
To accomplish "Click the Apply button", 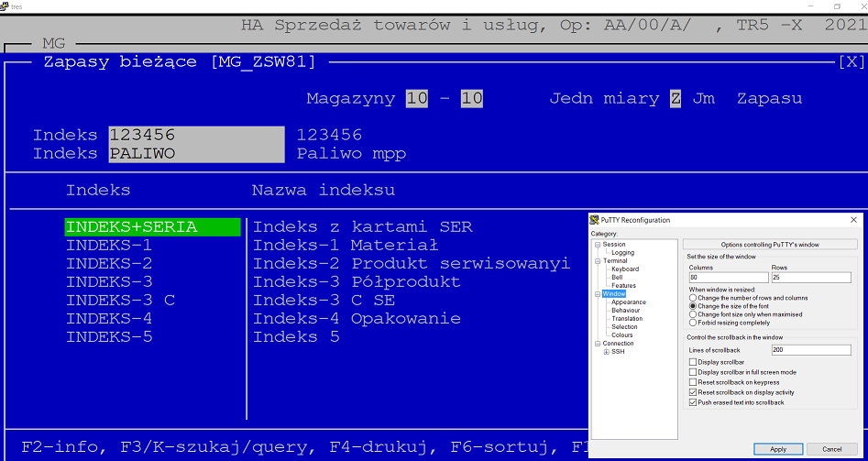I will point(778,449).
